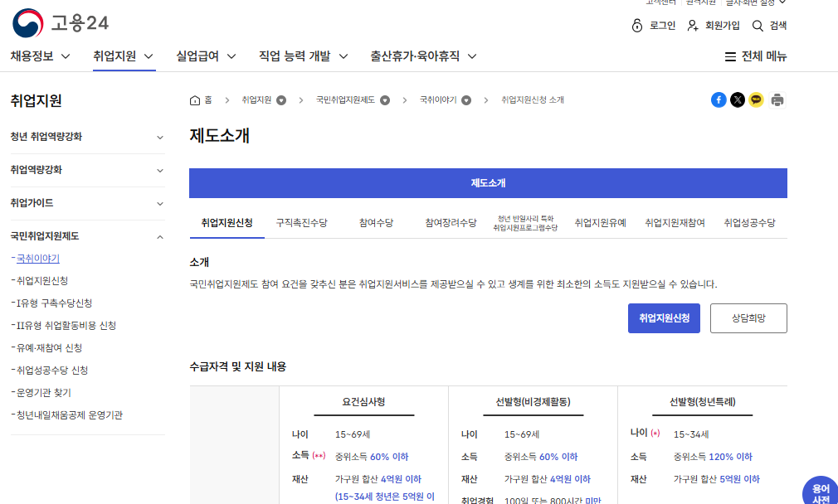
Task: Share the page via the KakaoTalk icon
Action: 757,99
